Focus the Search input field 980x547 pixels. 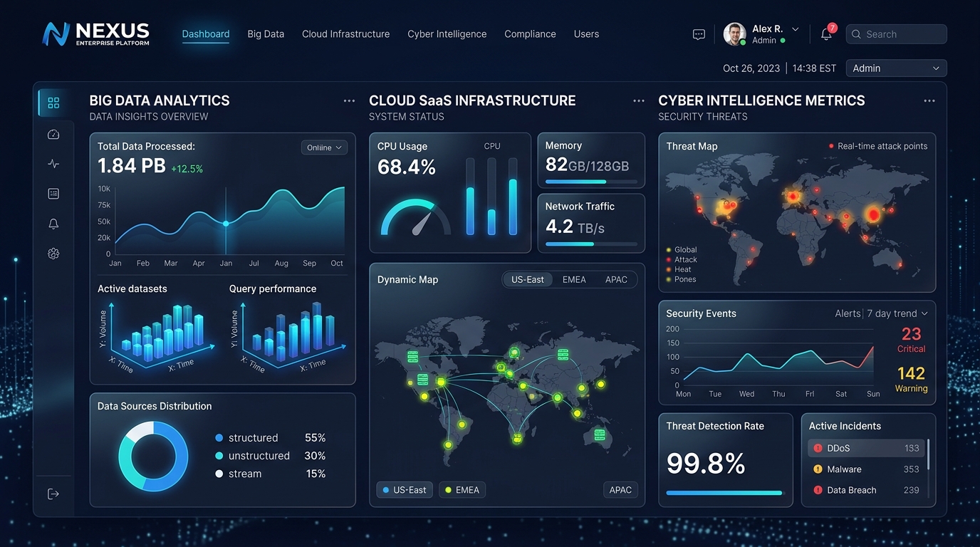pyautogui.click(x=897, y=34)
